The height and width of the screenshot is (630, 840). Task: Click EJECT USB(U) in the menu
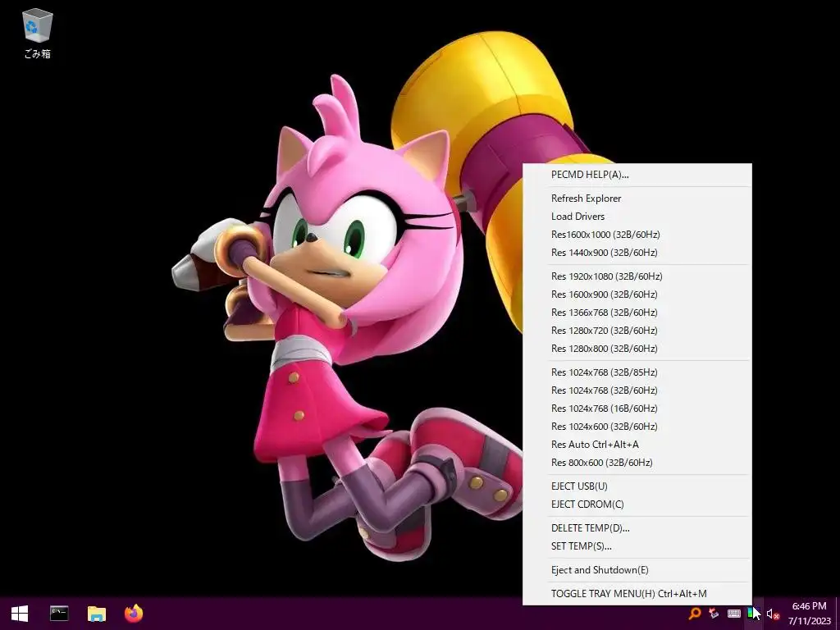[637, 486]
